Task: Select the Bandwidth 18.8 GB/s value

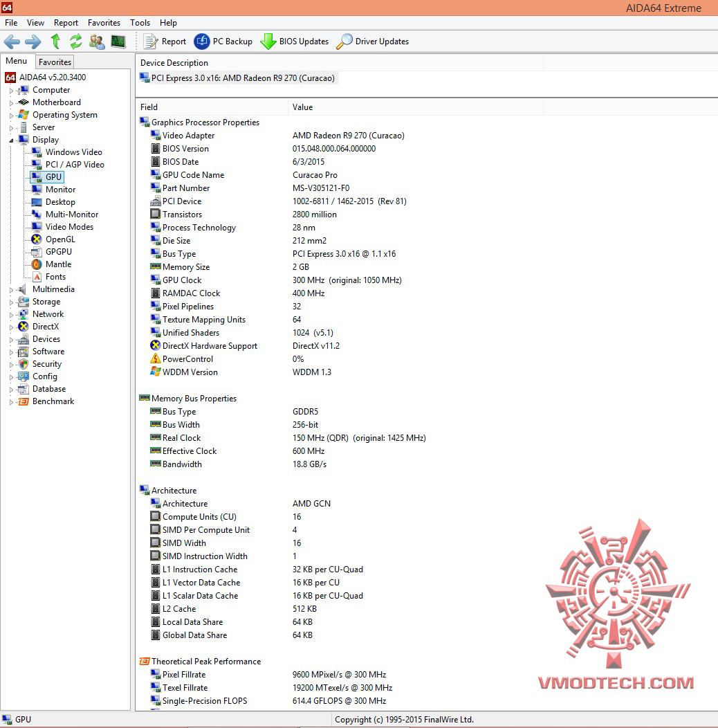Action: point(309,464)
